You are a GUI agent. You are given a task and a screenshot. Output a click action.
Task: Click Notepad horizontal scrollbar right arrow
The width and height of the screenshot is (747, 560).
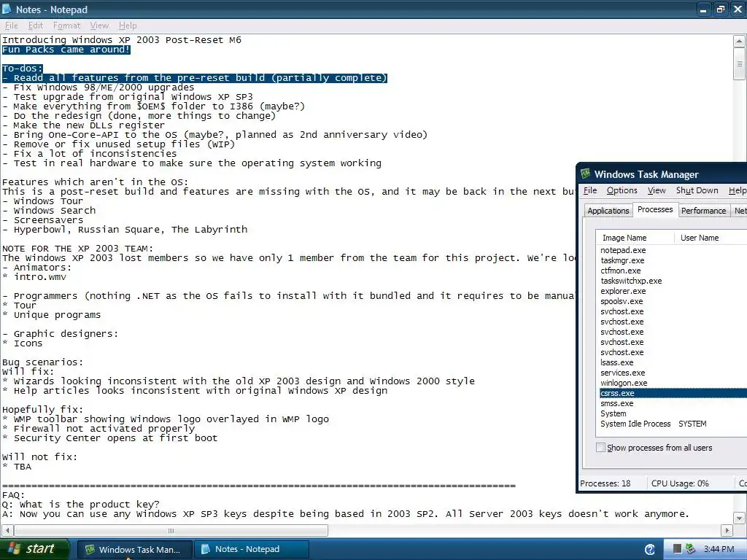pyautogui.click(x=727, y=530)
